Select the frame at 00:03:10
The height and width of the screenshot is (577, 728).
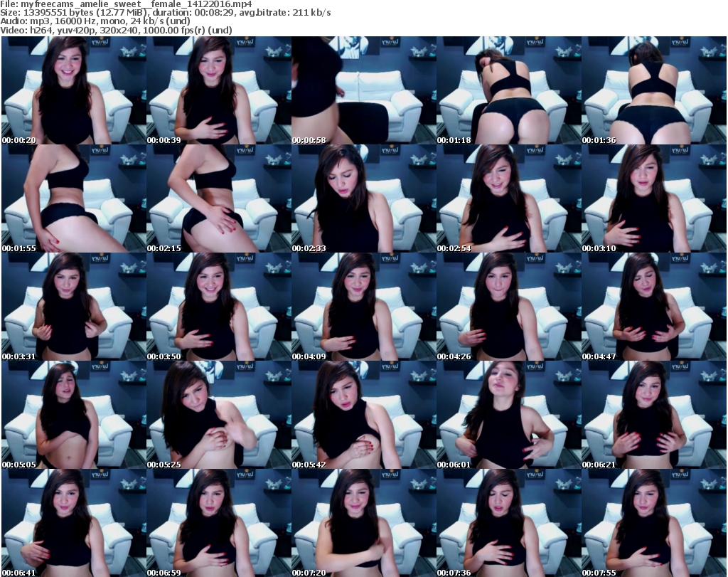pyautogui.click(x=654, y=198)
